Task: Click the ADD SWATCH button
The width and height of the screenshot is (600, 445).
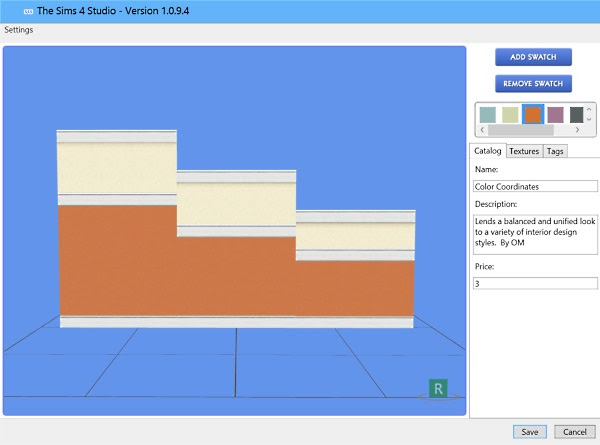Action: tap(533, 57)
